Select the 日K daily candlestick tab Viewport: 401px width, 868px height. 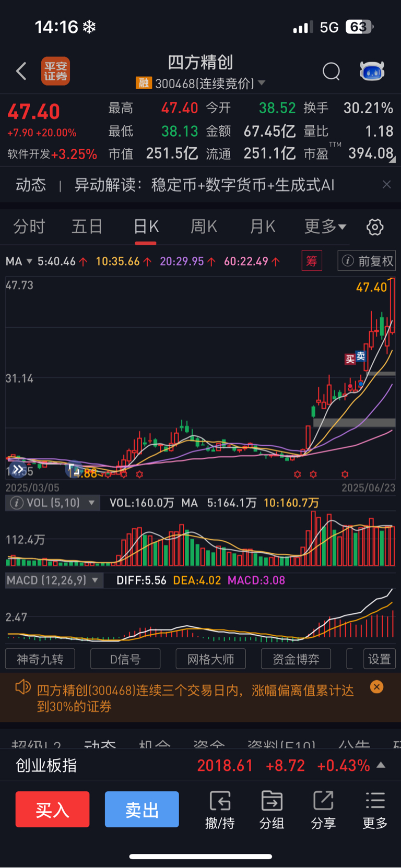[146, 227]
